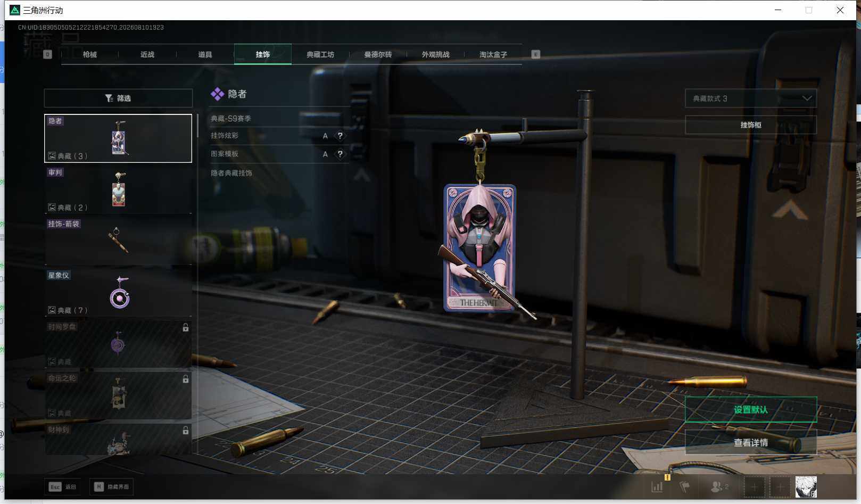Image resolution: width=861 pixels, height=504 pixels.
Task: Close the 三角洲行动 window
Action: coord(840,10)
